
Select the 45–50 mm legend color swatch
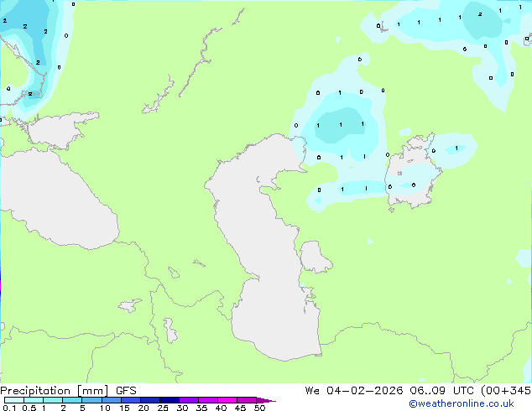pos(247,400)
